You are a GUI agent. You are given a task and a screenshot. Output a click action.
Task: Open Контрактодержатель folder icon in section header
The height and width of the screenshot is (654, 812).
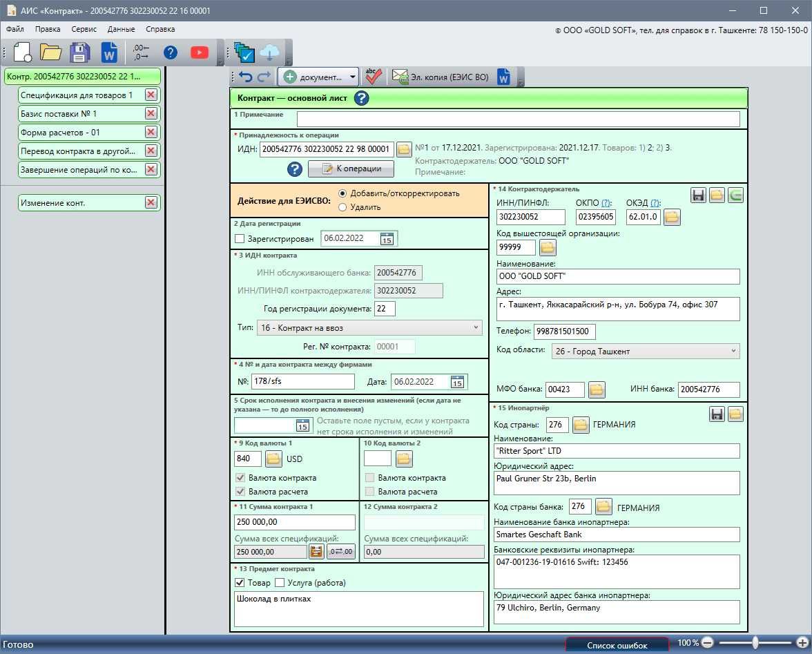pyautogui.click(x=717, y=195)
